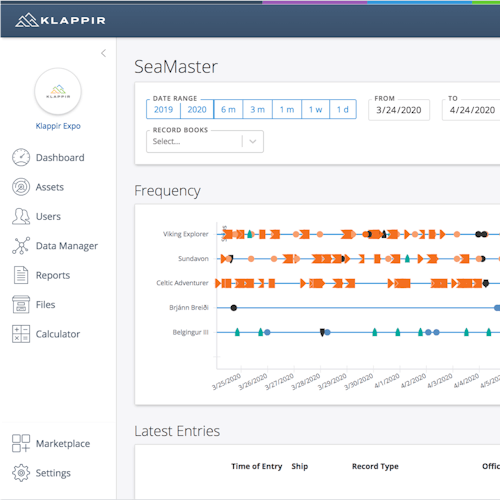Open the Record Books select dropdown
The height and width of the screenshot is (500, 500).
tap(205, 141)
